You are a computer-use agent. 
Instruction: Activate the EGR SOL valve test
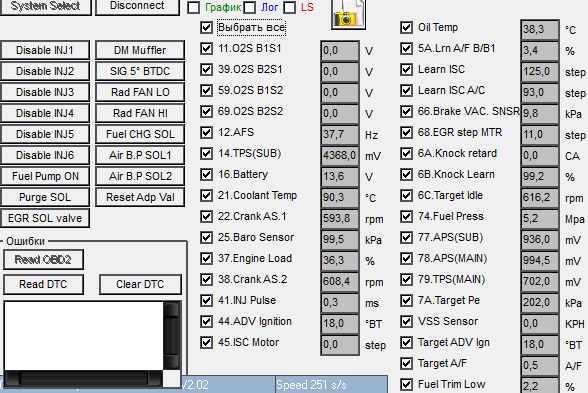(x=45, y=218)
